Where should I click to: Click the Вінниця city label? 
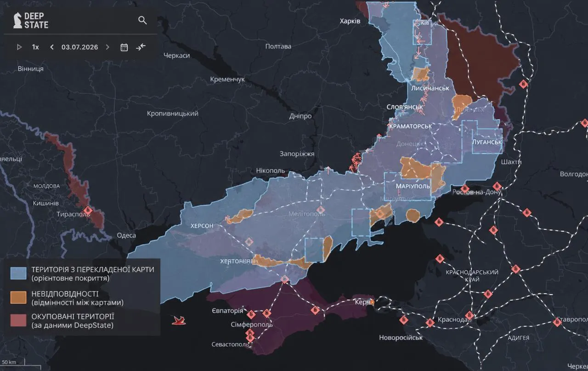31,68
